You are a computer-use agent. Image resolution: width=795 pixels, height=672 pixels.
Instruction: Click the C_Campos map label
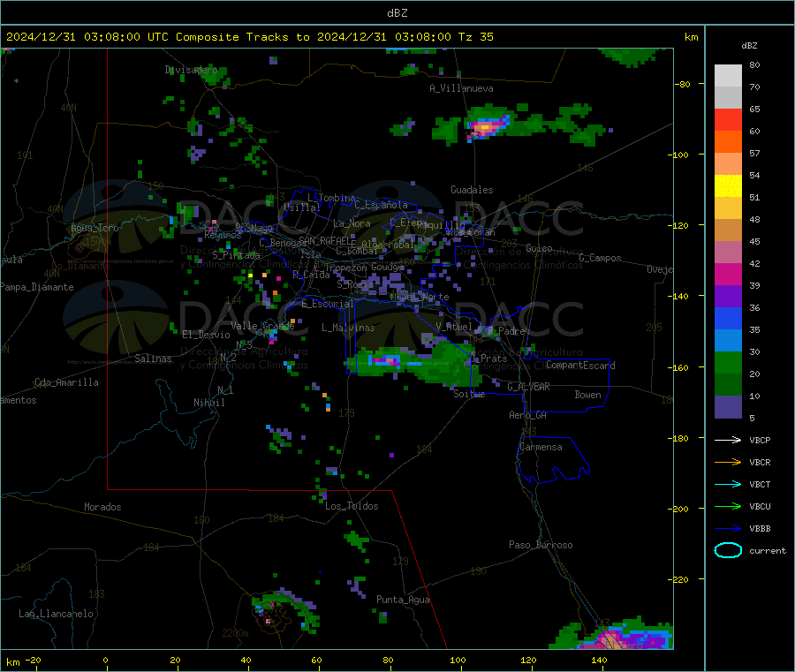(x=600, y=258)
